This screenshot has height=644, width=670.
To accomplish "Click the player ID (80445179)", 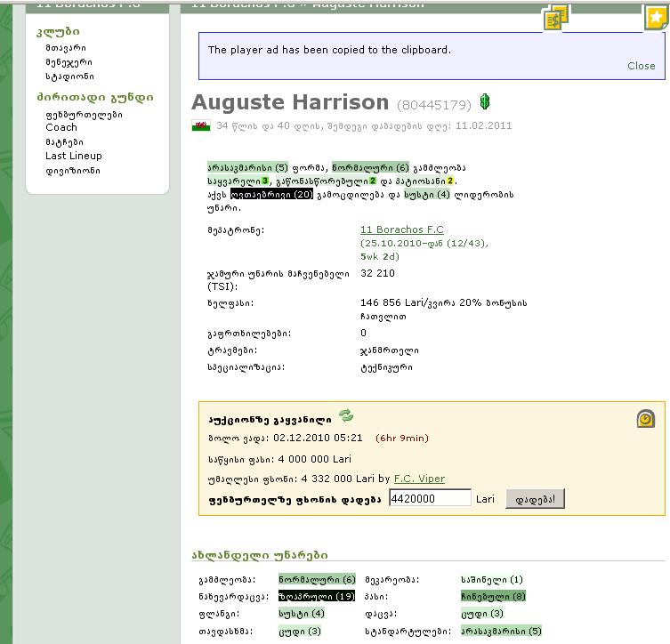I will (434, 105).
